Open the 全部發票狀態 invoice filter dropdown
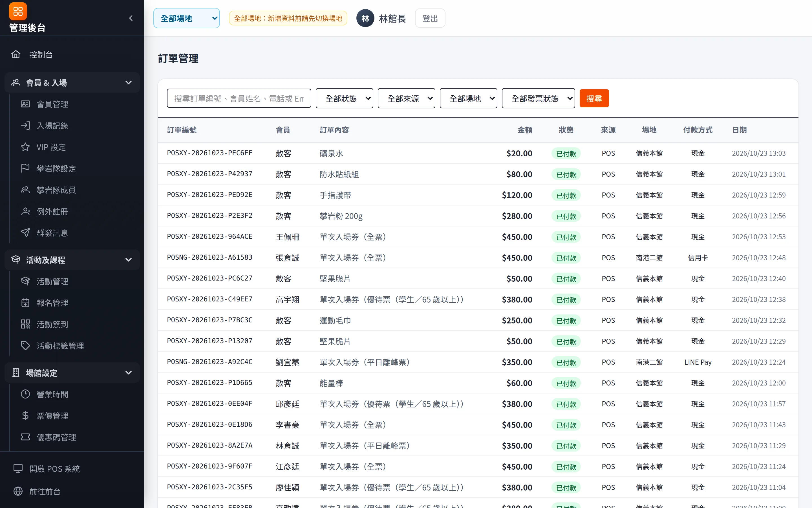Screen dimensions: 812x508 point(538,98)
